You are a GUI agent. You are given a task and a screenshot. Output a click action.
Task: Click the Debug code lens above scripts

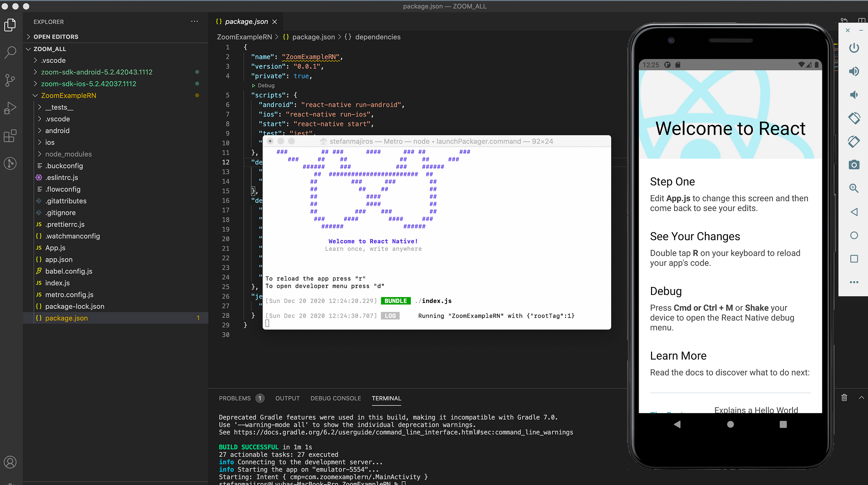pos(266,86)
